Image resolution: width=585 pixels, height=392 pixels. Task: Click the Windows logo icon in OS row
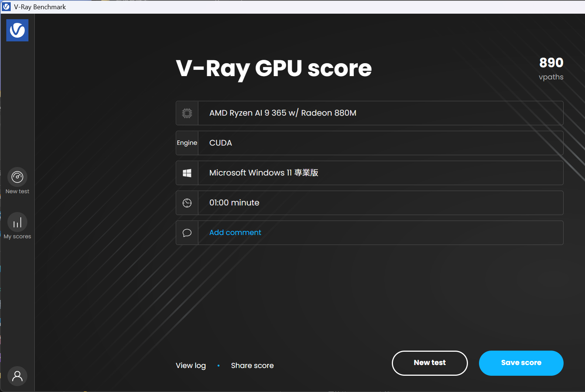187,173
